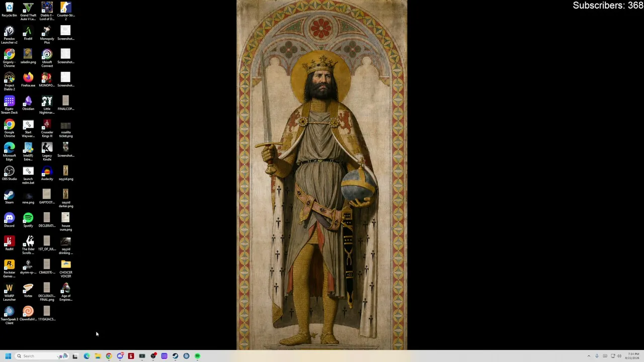644x362 pixels.
Task: Select the TeamSpeak 3 Client shortcut
Action: (x=9, y=315)
